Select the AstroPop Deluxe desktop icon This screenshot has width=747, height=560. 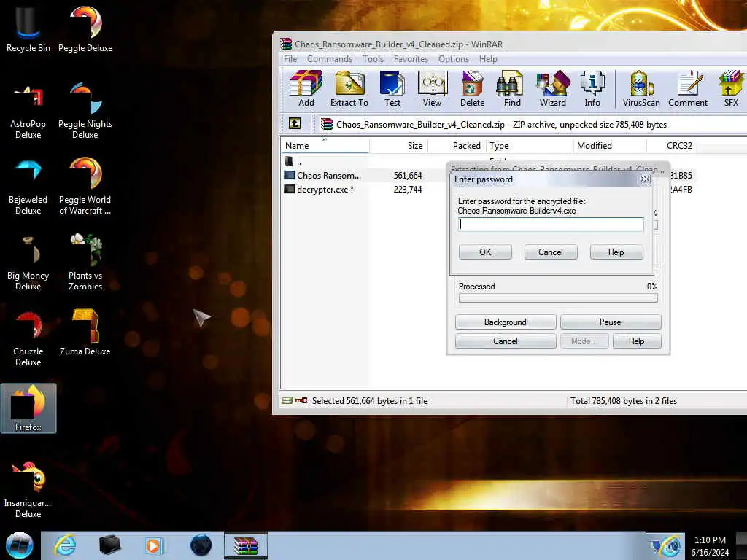28,112
